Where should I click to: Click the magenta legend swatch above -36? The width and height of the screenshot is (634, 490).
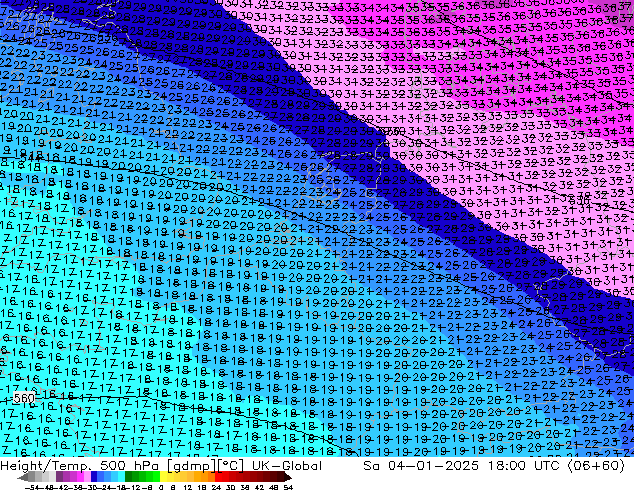tap(80, 477)
